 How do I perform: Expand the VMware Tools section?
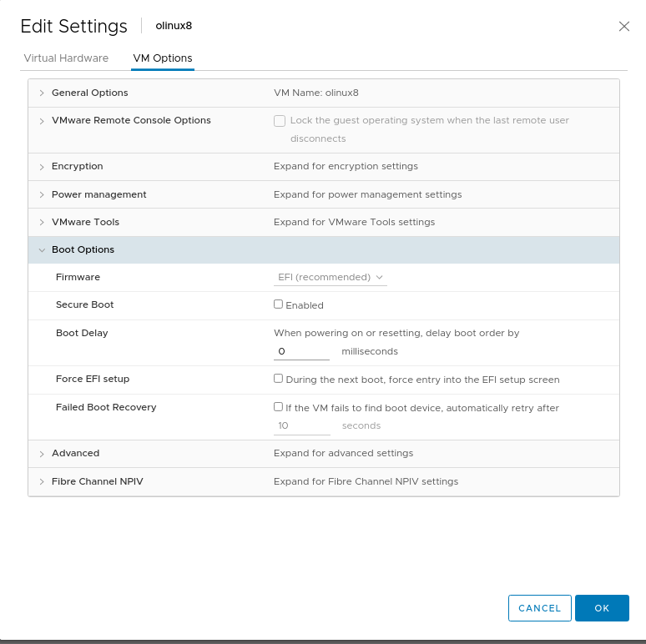[42, 223]
